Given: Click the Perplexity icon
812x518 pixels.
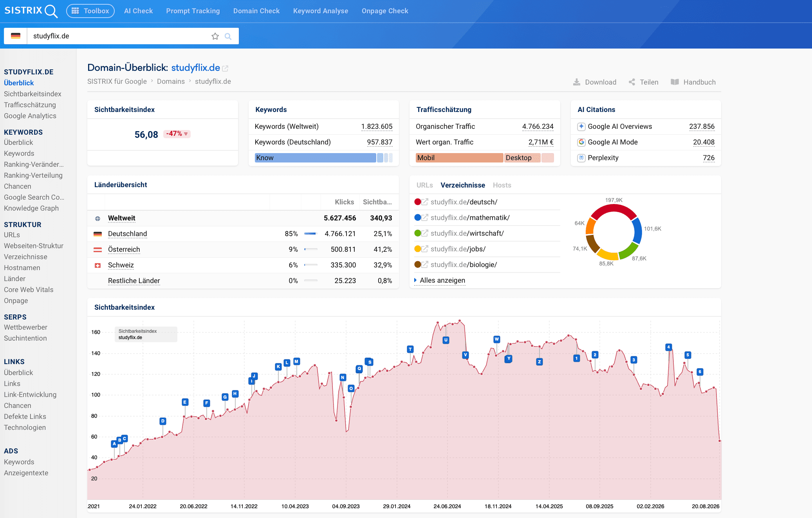Looking at the screenshot, I should (x=581, y=158).
